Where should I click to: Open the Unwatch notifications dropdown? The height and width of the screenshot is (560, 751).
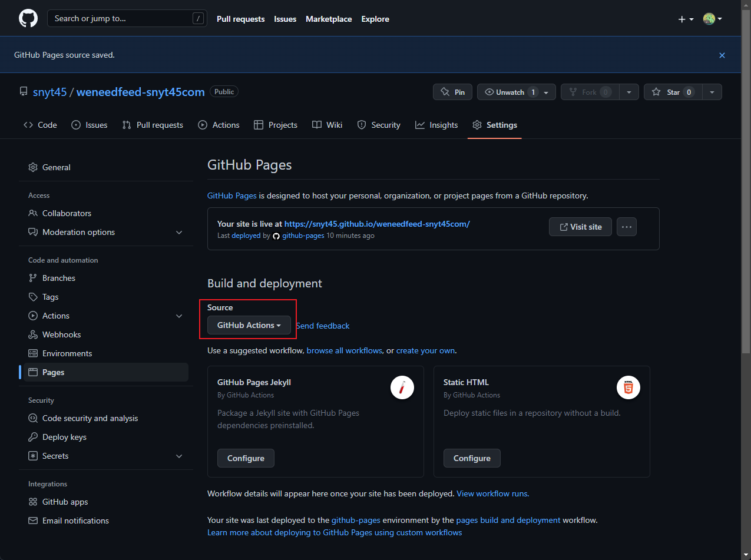[x=517, y=92]
